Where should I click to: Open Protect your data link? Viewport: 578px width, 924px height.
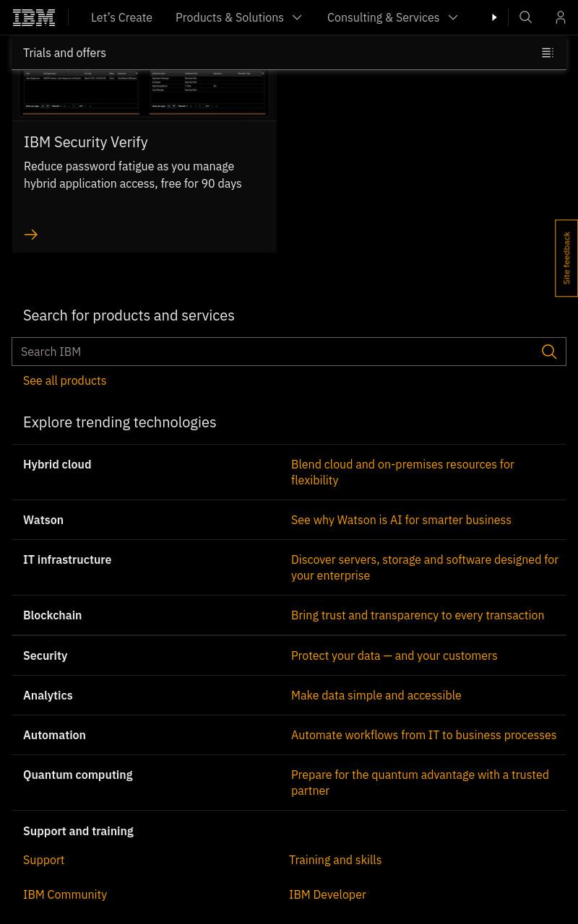click(x=394, y=655)
